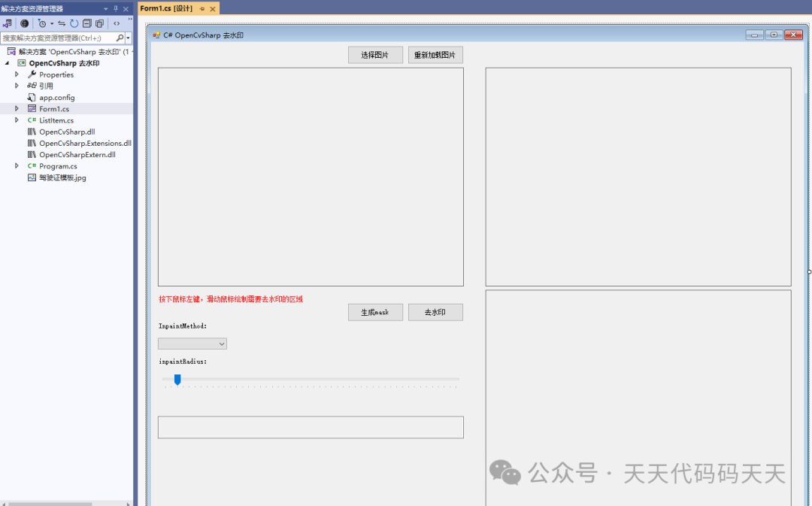Screen dimensions: 812x506
Task: Click the form title bar icon
Action: tap(156, 35)
